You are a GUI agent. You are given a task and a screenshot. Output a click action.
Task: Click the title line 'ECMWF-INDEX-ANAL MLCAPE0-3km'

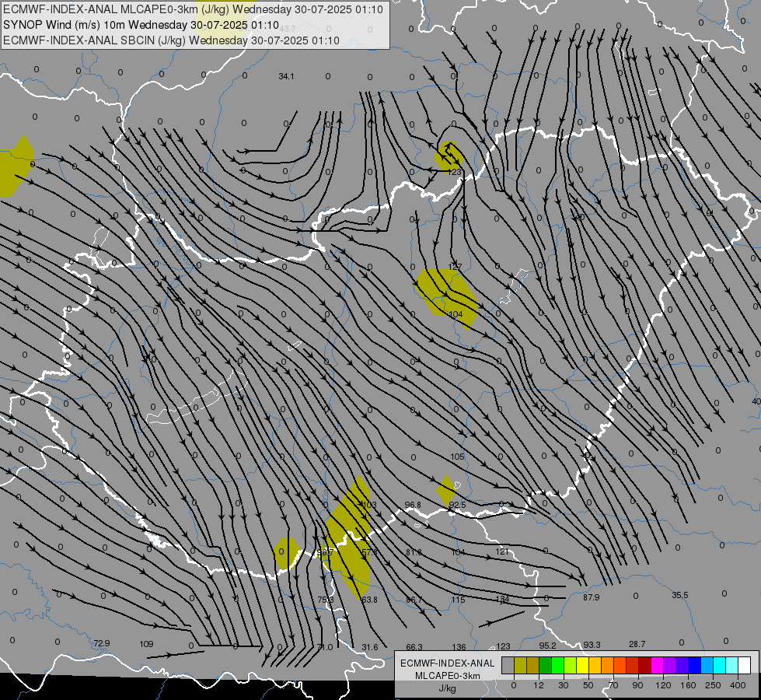pos(193,9)
